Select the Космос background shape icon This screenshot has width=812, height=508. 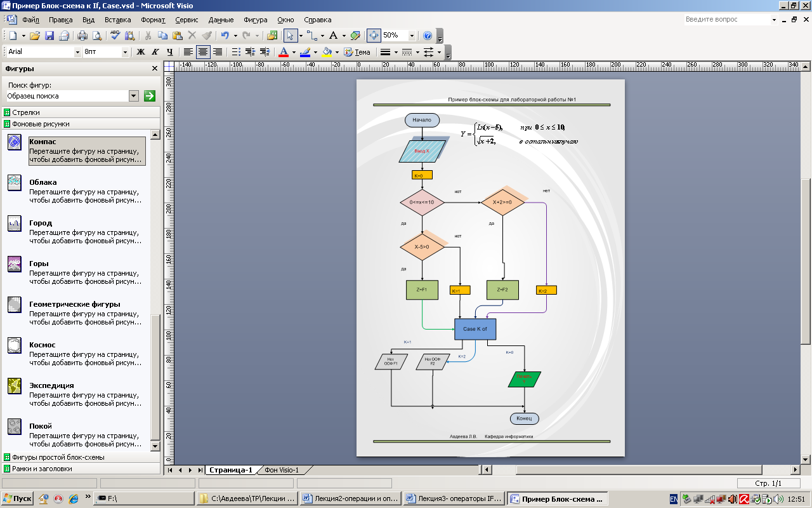[x=15, y=345]
